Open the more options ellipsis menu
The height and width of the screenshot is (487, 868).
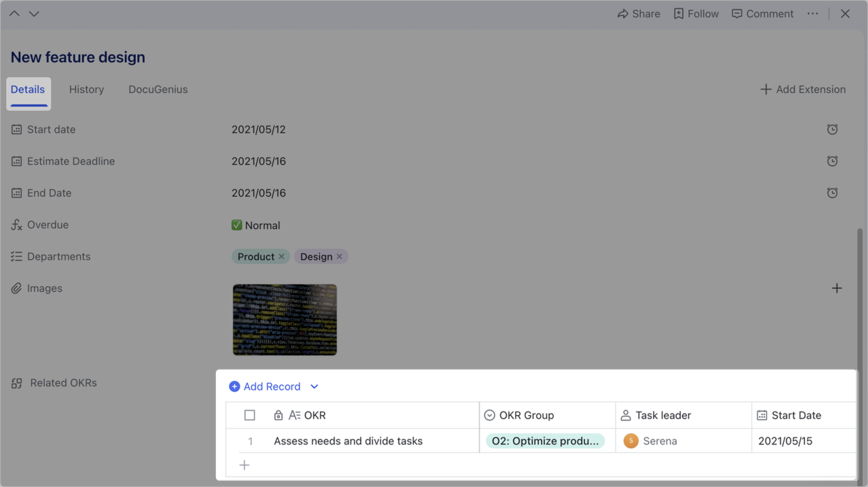[813, 14]
